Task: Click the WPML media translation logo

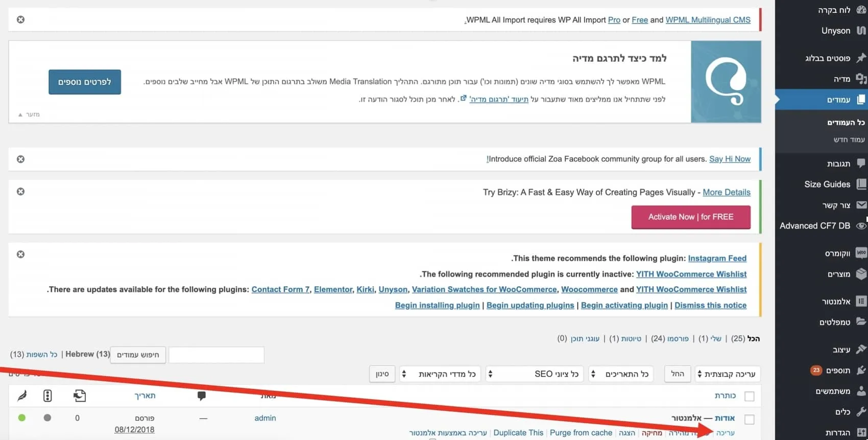Action: 726,82
